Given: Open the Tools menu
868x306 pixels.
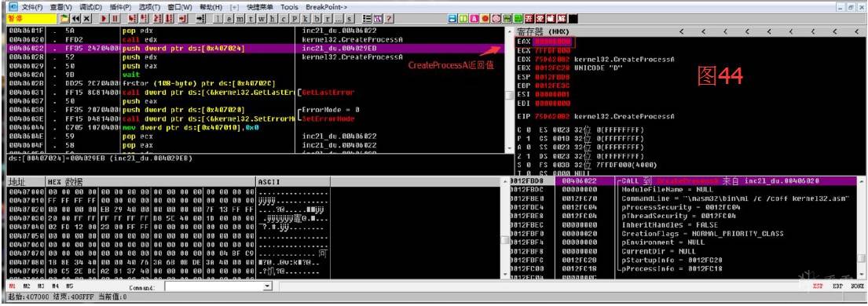Looking at the screenshot, I should (x=289, y=7).
